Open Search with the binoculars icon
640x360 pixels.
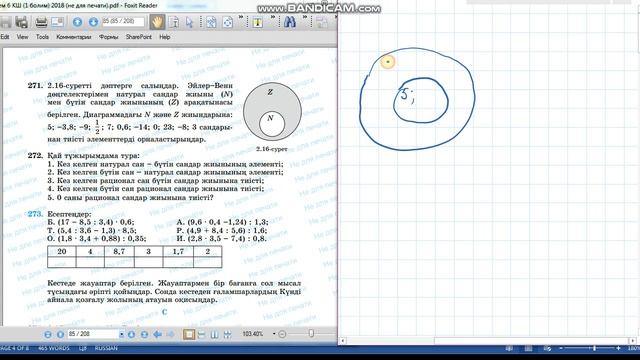click(289, 22)
